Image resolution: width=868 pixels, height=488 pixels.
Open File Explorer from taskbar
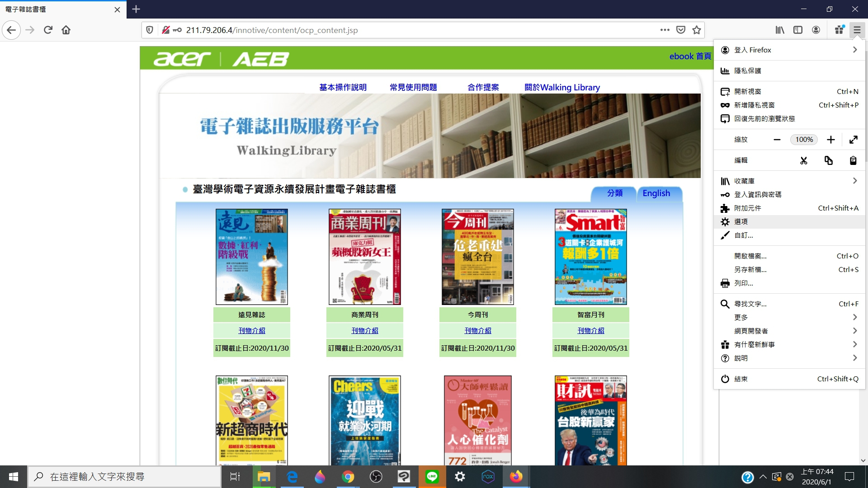click(264, 477)
